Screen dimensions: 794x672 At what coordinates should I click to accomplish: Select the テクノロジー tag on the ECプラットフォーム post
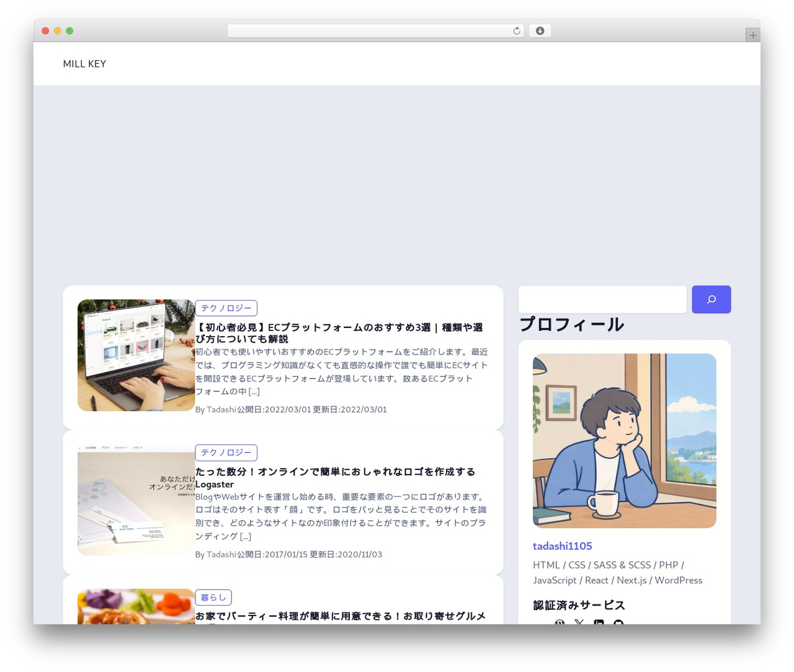point(226,308)
